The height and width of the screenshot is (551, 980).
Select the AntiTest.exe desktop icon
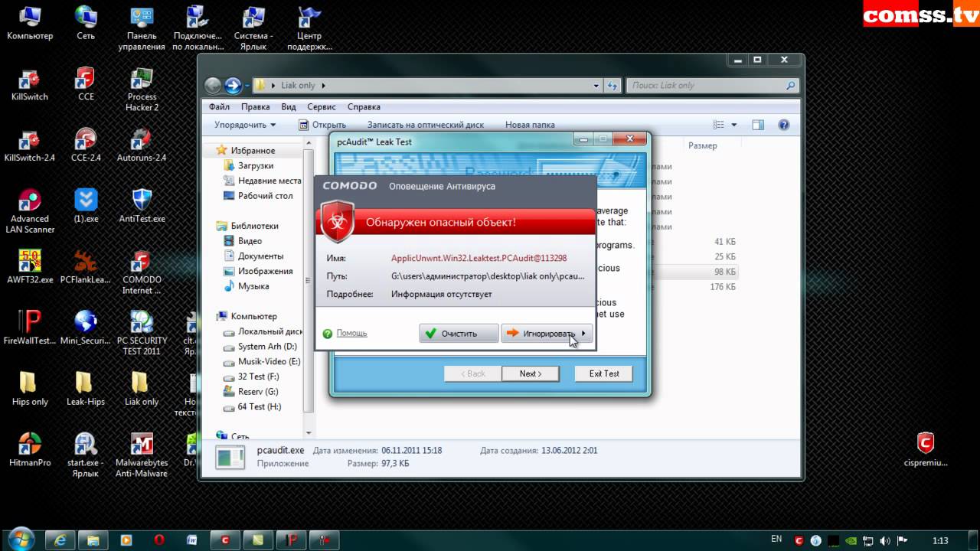pos(142,206)
